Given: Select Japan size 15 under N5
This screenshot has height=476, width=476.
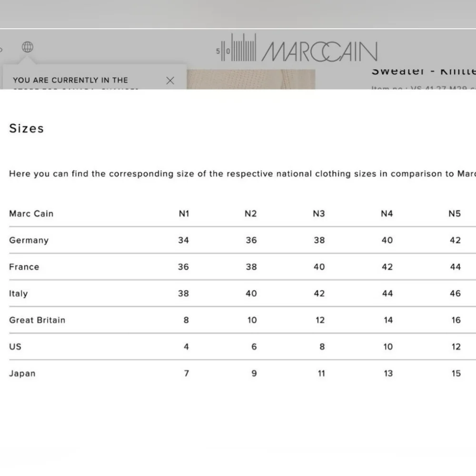Looking at the screenshot, I should coord(456,373).
